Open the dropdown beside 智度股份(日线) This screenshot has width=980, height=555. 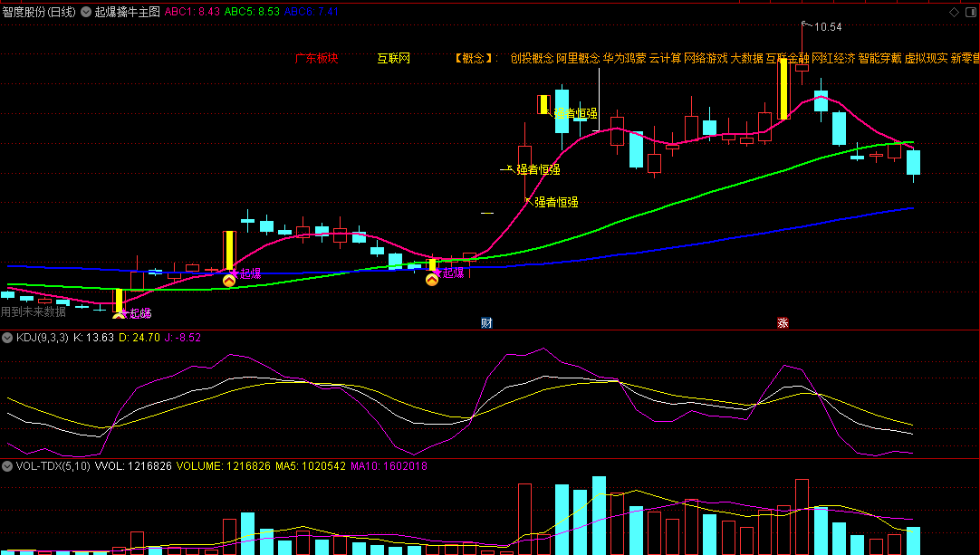point(86,12)
